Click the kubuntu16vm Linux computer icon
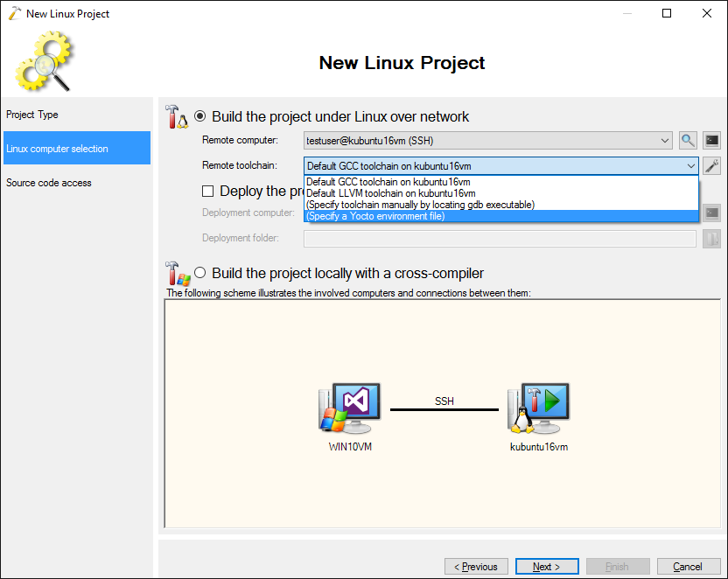The image size is (728, 579). pyautogui.click(x=539, y=408)
